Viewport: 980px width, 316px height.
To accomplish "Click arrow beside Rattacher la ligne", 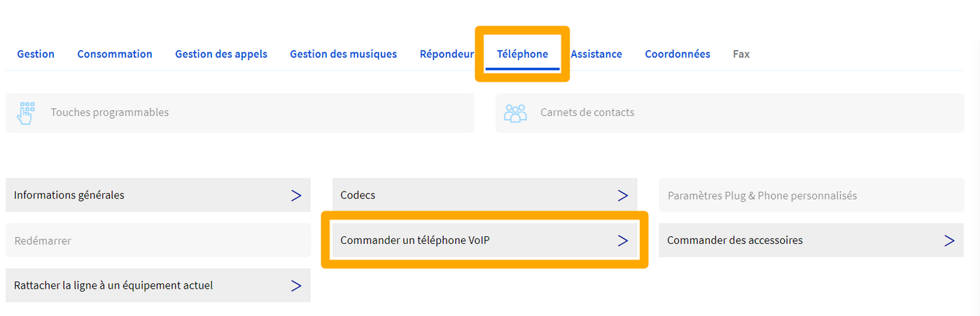I will point(296,285).
